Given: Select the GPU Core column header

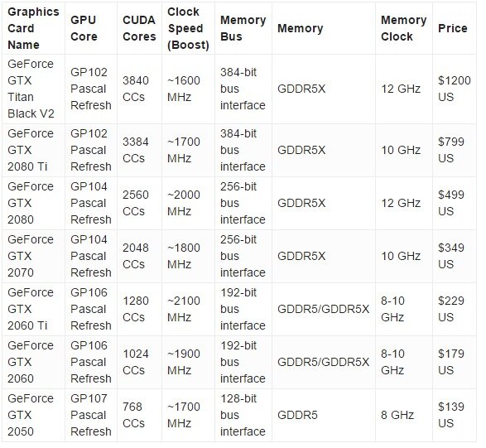Looking at the screenshot, I should pos(91,28).
